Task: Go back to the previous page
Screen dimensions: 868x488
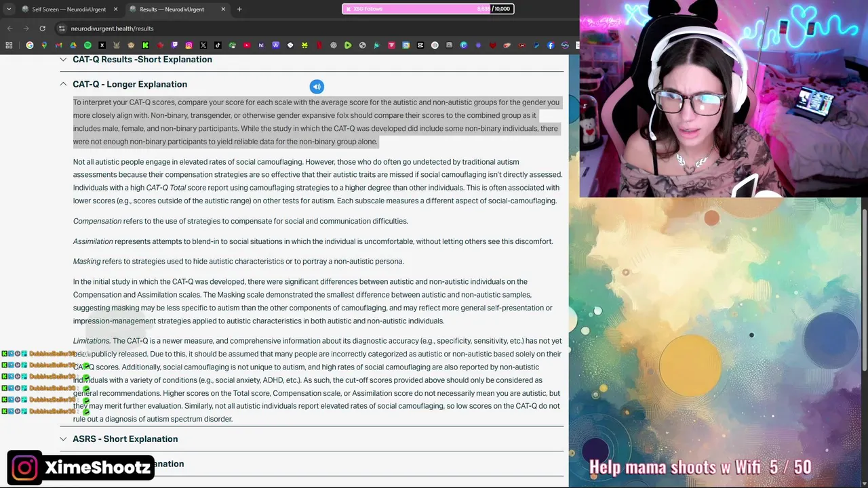Action: [9, 28]
